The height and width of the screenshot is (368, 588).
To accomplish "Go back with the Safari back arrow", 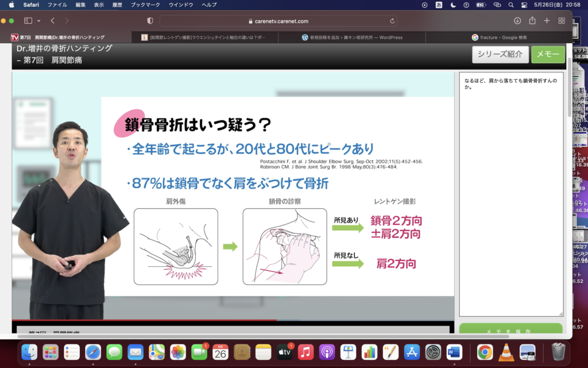I will coord(52,21).
